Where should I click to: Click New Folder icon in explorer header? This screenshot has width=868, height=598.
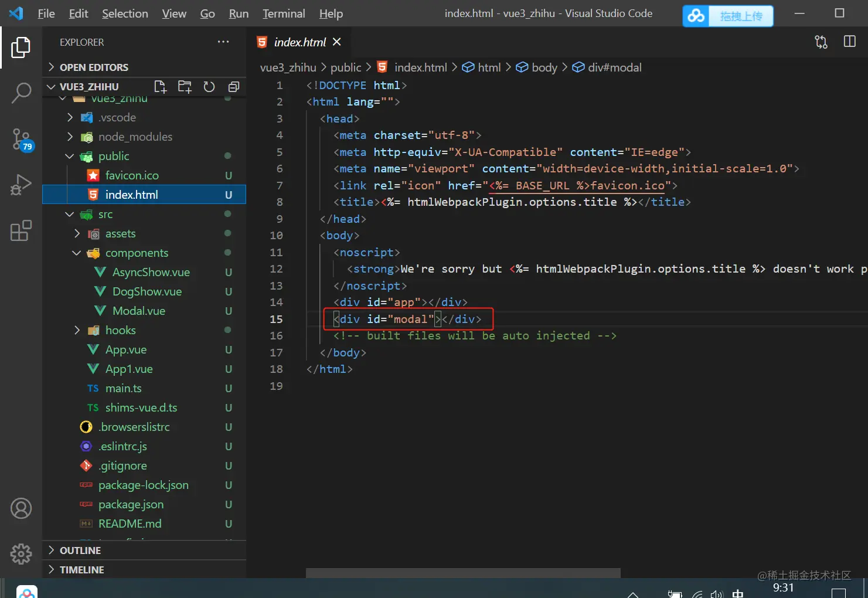pyautogui.click(x=185, y=87)
